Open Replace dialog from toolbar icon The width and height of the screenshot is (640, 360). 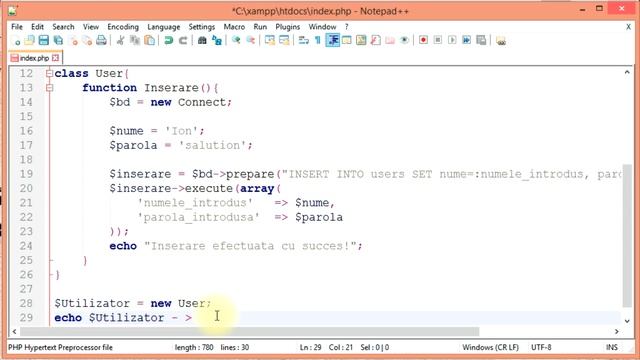[217, 40]
